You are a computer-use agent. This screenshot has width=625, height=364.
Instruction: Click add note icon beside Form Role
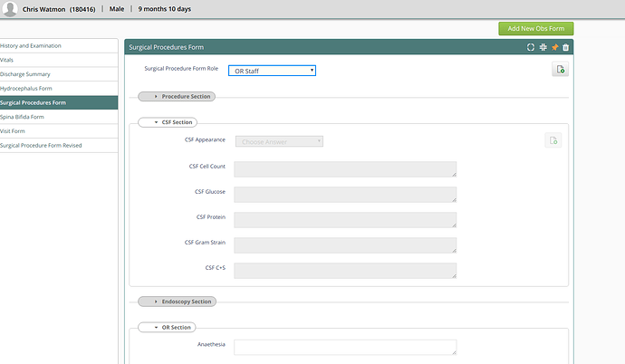tap(560, 70)
